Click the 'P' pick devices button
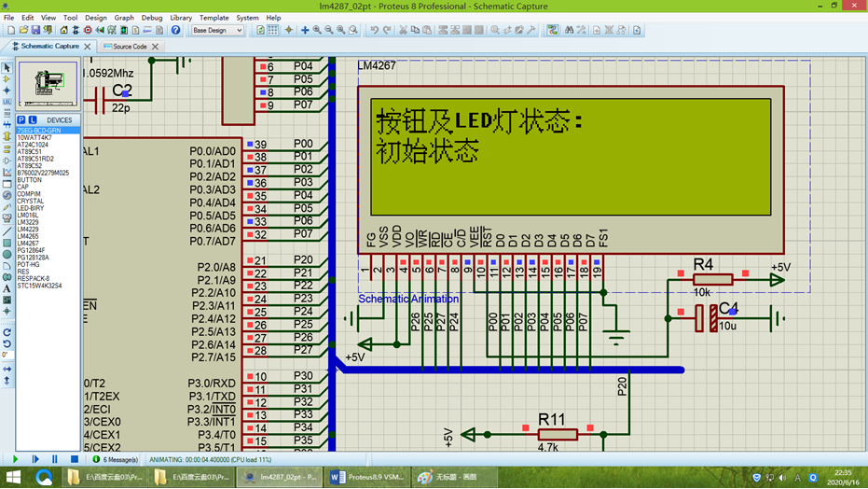The height and width of the screenshot is (489, 868). point(21,119)
